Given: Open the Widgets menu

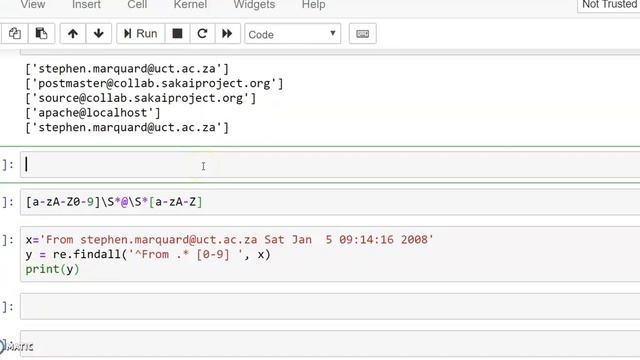Looking at the screenshot, I should (x=254, y=4).
